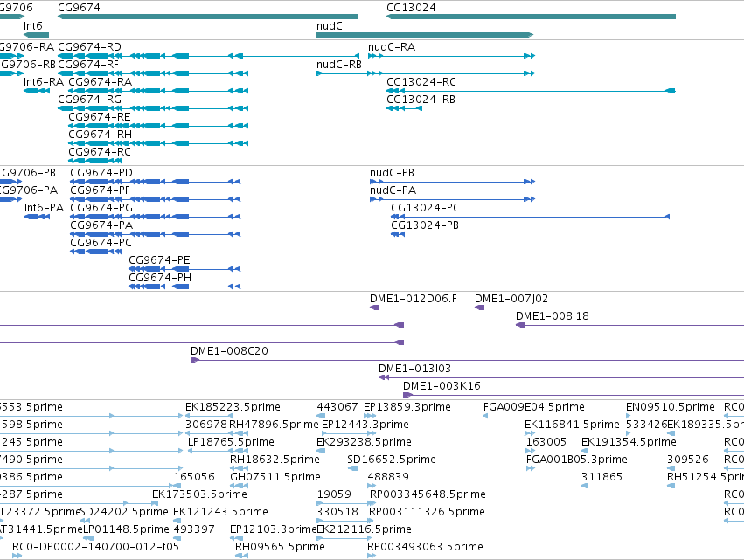The image size is (744, 560).
Task: Open the CG9674-RD transcript label
Action: pos(90,47)
